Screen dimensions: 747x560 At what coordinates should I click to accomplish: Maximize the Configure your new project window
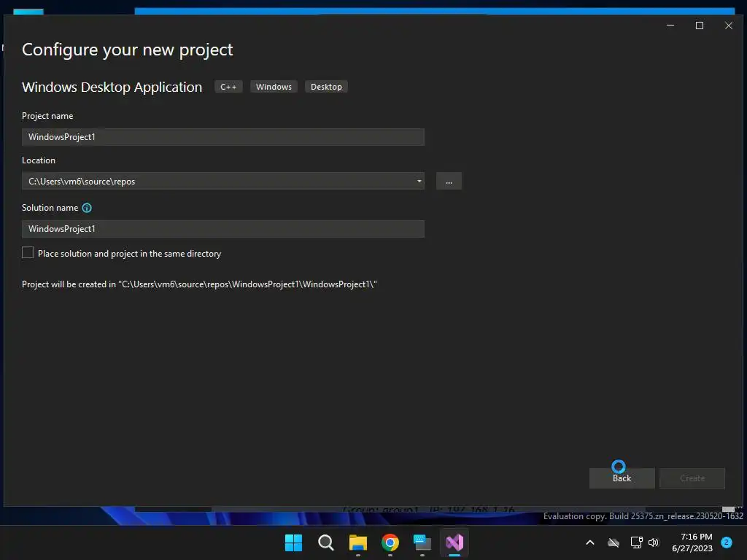click(700, 26)
